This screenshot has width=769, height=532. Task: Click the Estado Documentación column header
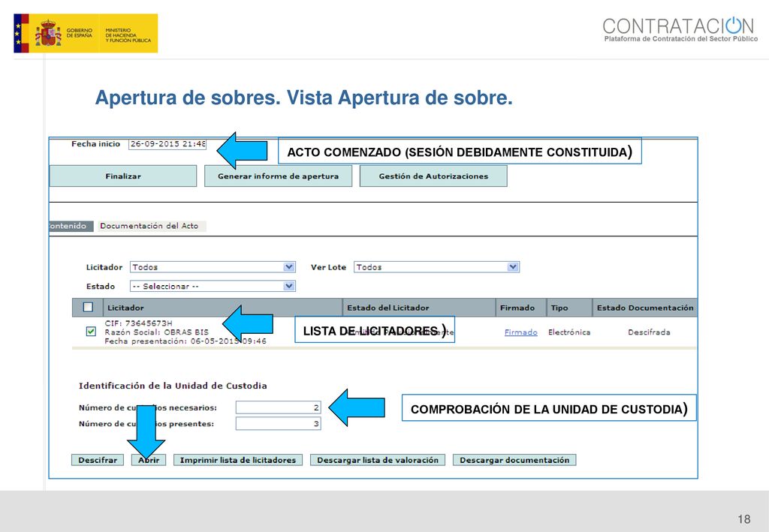coord(644,308)
